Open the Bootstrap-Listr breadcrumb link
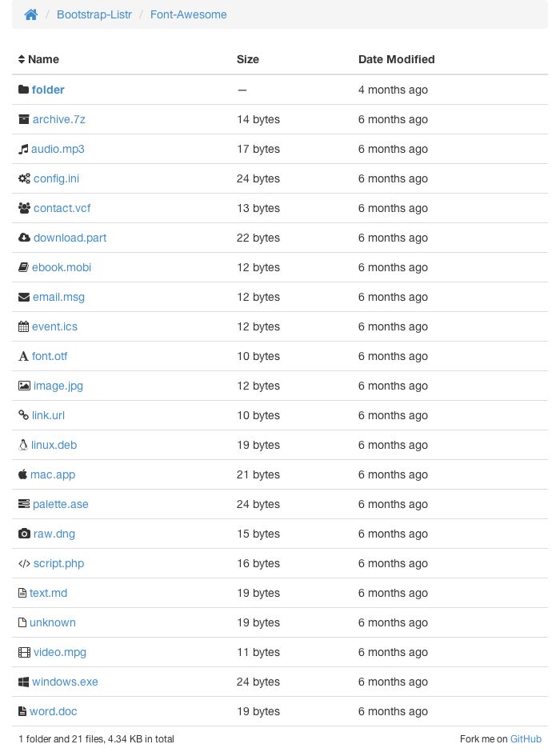 coord(94,14)
